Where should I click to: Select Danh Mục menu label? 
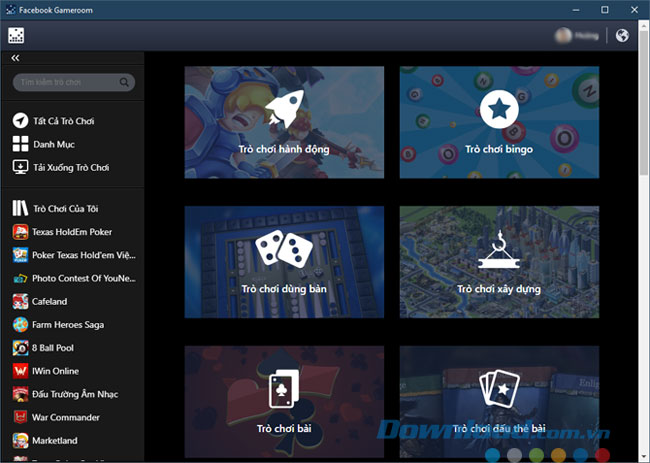pyautogui.click(x=54, y=144)
